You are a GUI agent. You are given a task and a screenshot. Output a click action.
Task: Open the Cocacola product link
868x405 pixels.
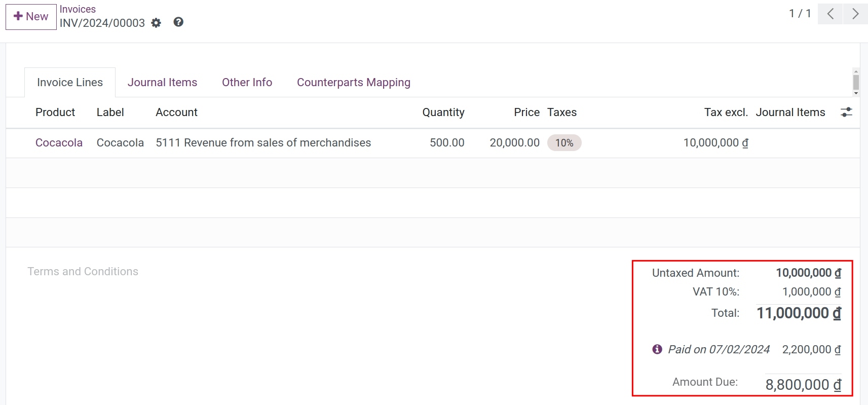click(59, 143)
